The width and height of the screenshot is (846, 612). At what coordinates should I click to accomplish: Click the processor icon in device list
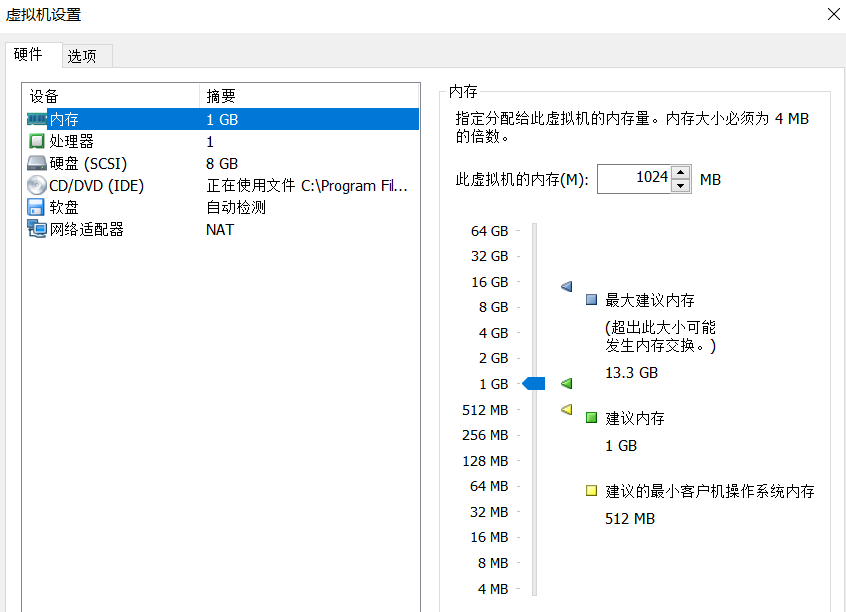coord(37,141)
